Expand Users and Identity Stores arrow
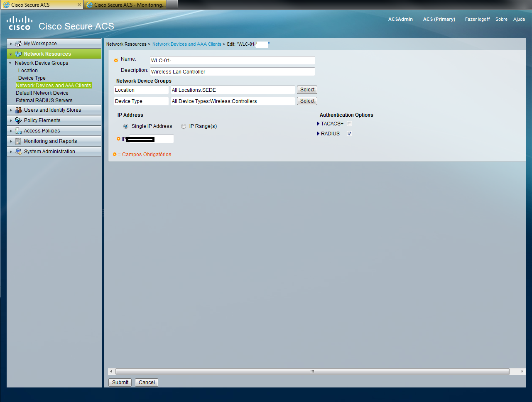 [x=11, y=110]
